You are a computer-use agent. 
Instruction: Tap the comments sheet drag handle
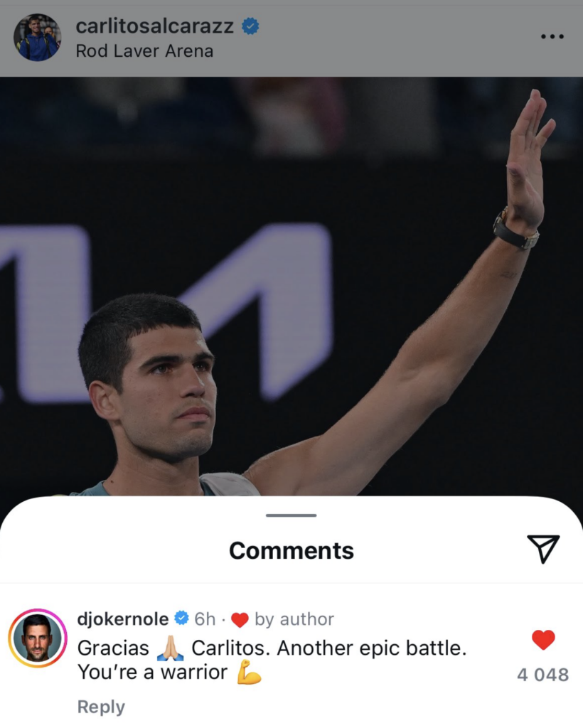click(291, 515)
